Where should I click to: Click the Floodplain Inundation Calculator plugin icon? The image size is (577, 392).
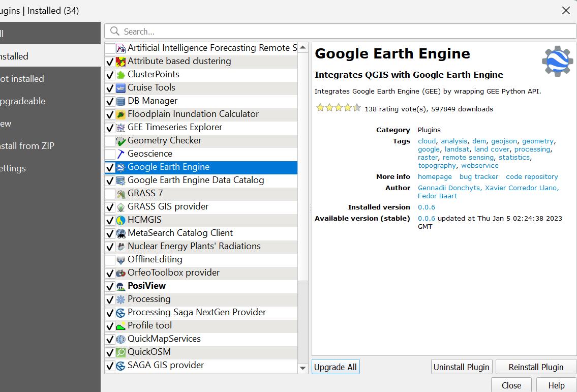tap(120, 114)
